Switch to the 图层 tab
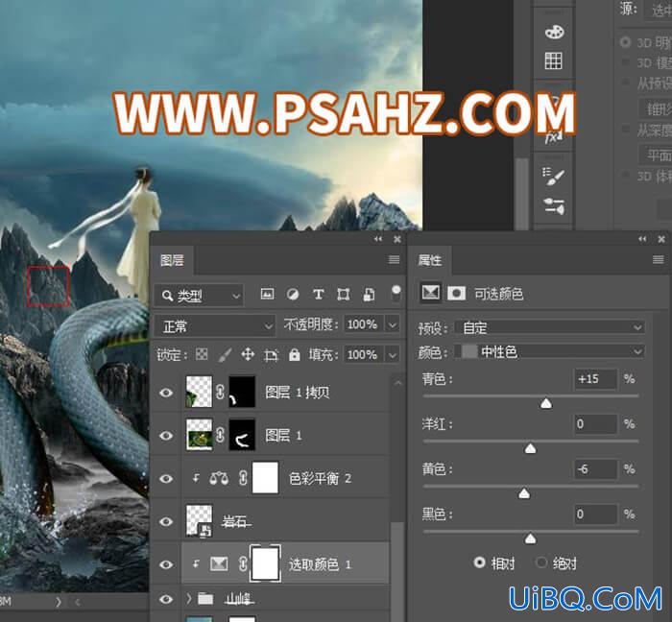This screenshot has height=622, width=672. tap(172, 260)
